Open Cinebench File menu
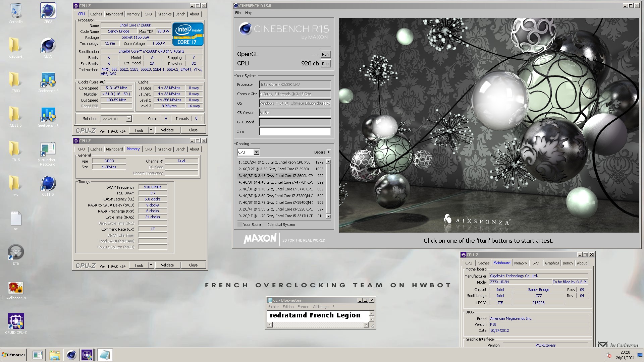Viewport: 644px width, 362px height. (x=238, y=13)
